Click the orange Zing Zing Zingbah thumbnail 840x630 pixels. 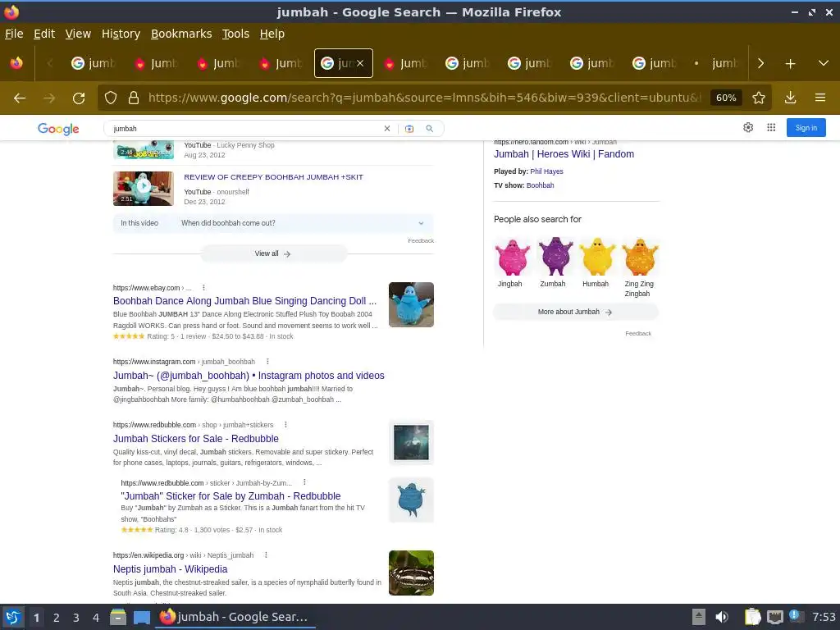(x=640, y=257)
